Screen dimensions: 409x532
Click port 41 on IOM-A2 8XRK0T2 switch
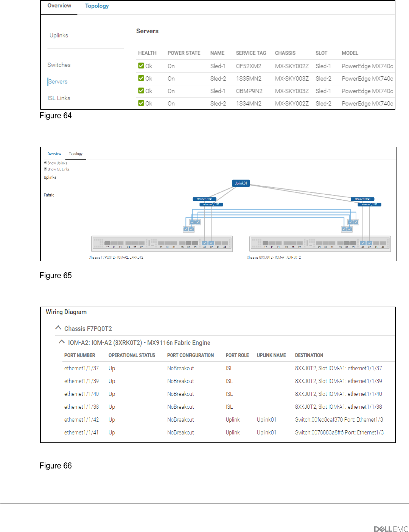pos(204,243)
